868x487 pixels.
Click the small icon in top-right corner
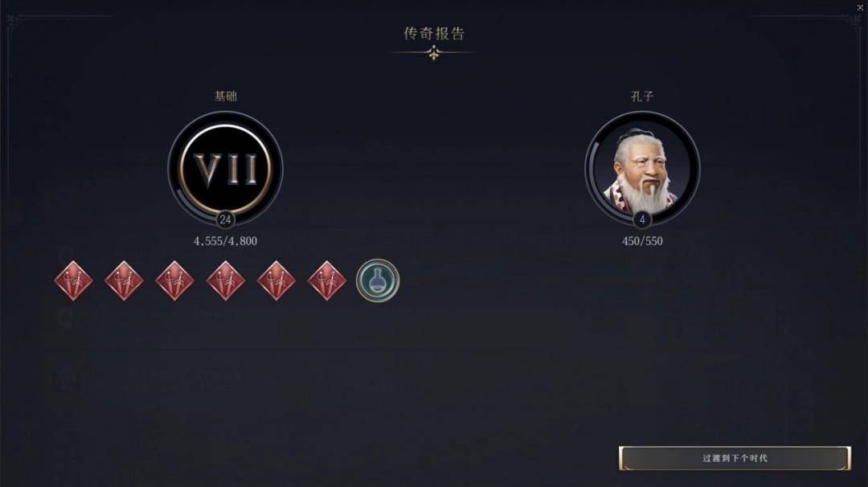point(860,7)
